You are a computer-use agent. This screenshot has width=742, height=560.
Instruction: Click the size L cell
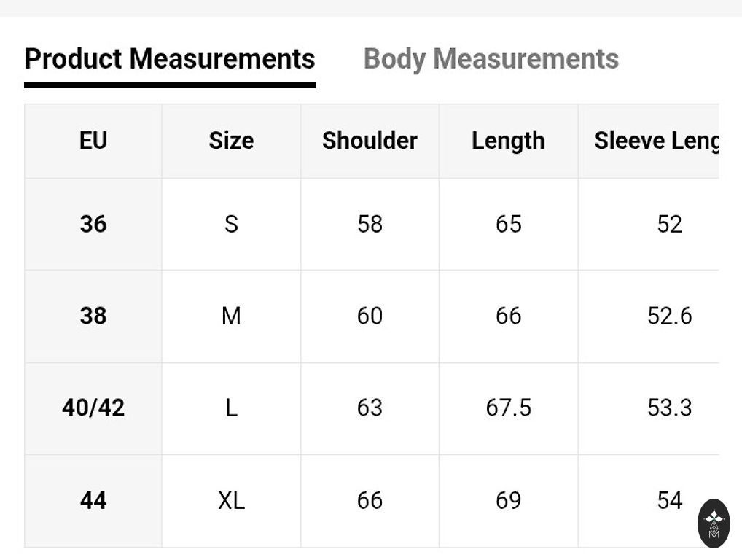click(x=231, y=408)
